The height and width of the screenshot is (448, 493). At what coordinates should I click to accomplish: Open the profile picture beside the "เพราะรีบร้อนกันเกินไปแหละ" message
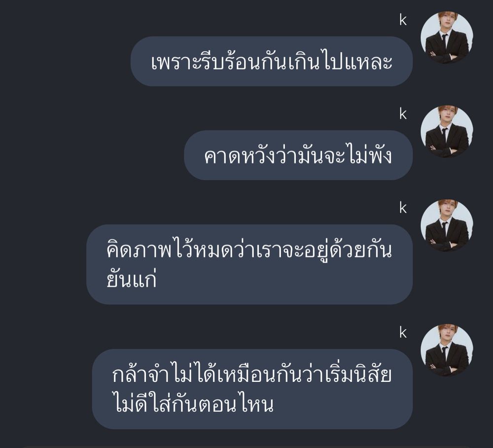click(447, 38)
